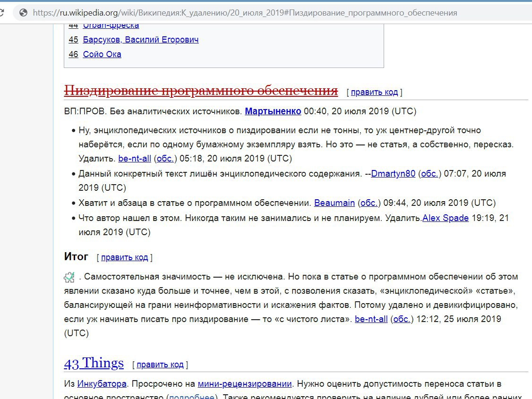Click the text ВП:ПРОВ. Без аналитических источников
Viewport: 532px width, 399px height.
click(x=153, y=111)
